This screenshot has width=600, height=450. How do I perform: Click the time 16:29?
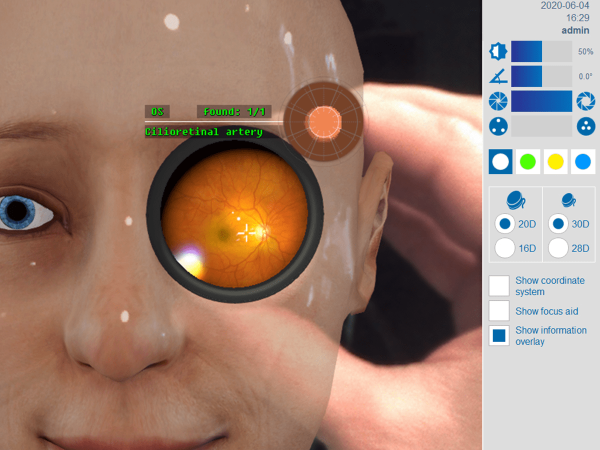tap(577, 18)
